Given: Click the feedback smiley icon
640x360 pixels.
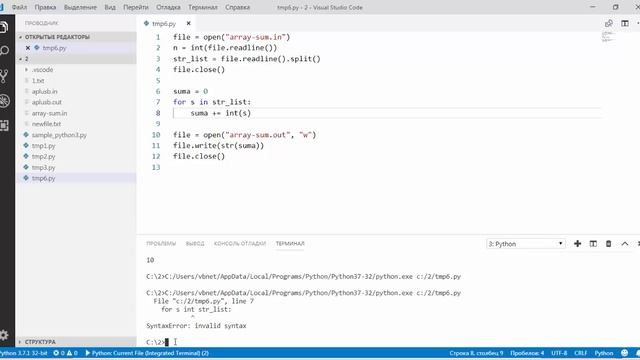Looking at the screenshot, I should pyautogui.click(x=624, y=353).
